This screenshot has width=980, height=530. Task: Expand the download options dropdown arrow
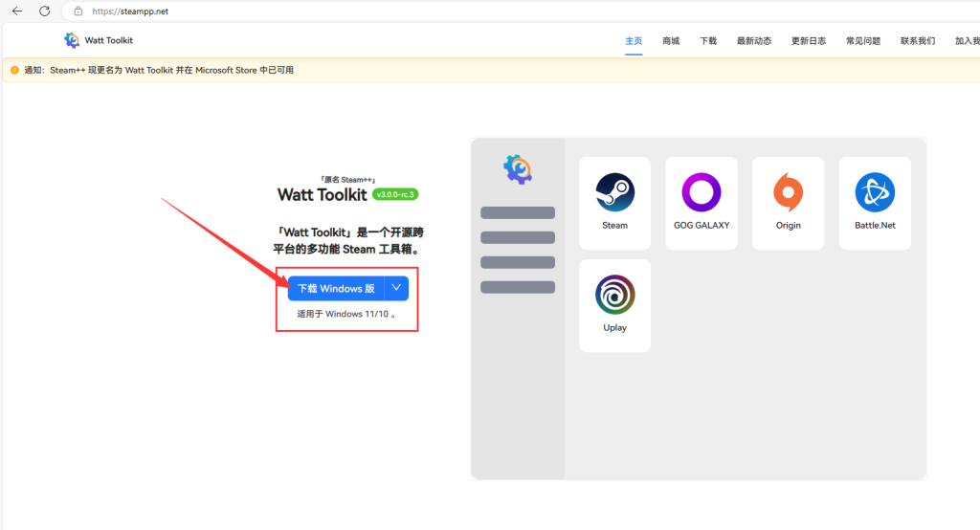pyautogui.click(x=397, y=288)
